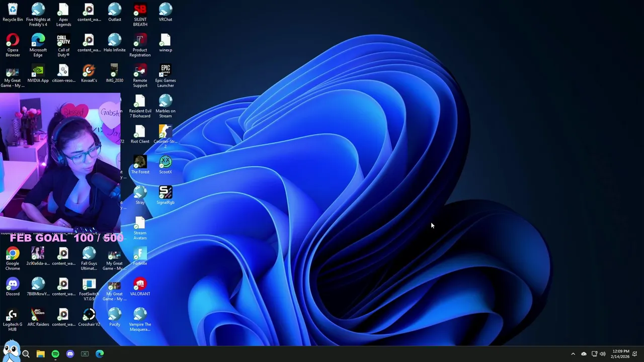Launch the VALORANT desktop shortcut
The height and width of the screenshot is (362, 644).
point(140,287)
